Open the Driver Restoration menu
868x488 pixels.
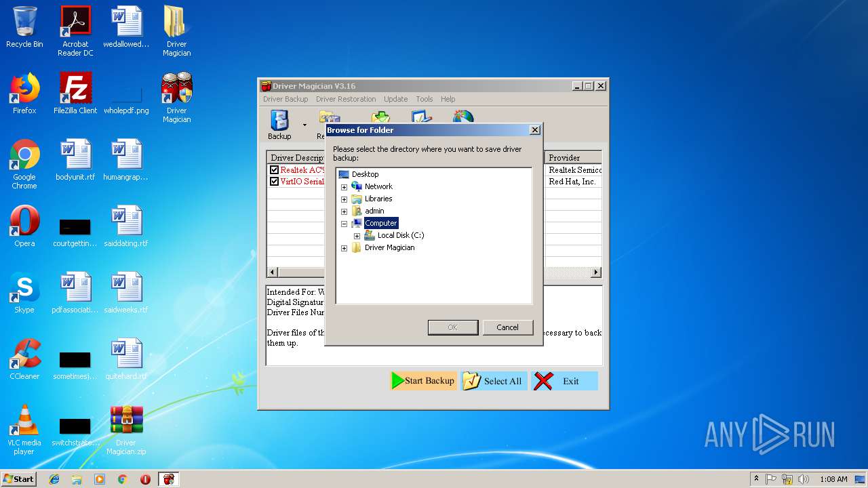pos(346,99)
